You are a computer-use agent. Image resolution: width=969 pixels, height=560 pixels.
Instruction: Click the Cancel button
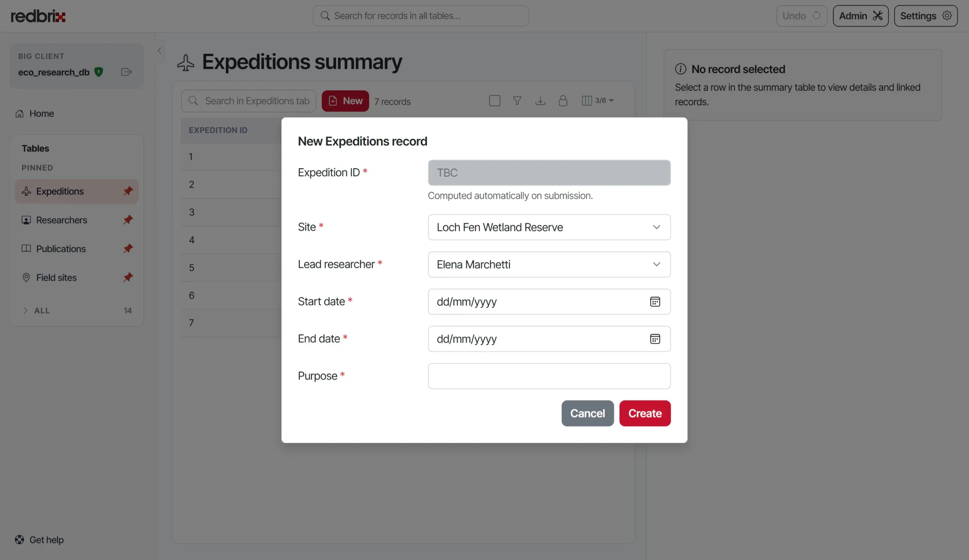(x=587, y=413)
